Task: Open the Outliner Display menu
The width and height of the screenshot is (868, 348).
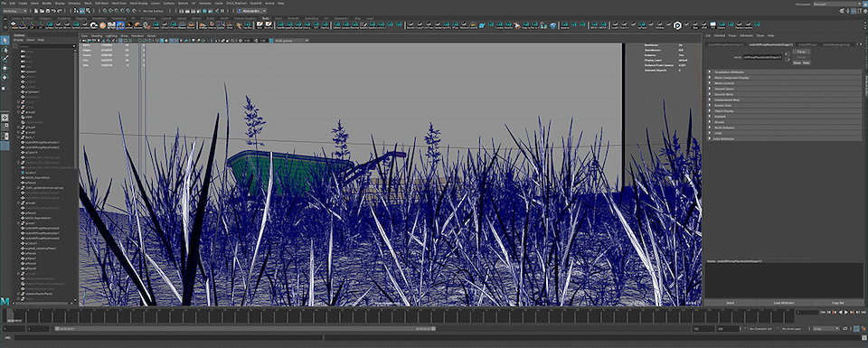Action: click(x=18, y=40)
